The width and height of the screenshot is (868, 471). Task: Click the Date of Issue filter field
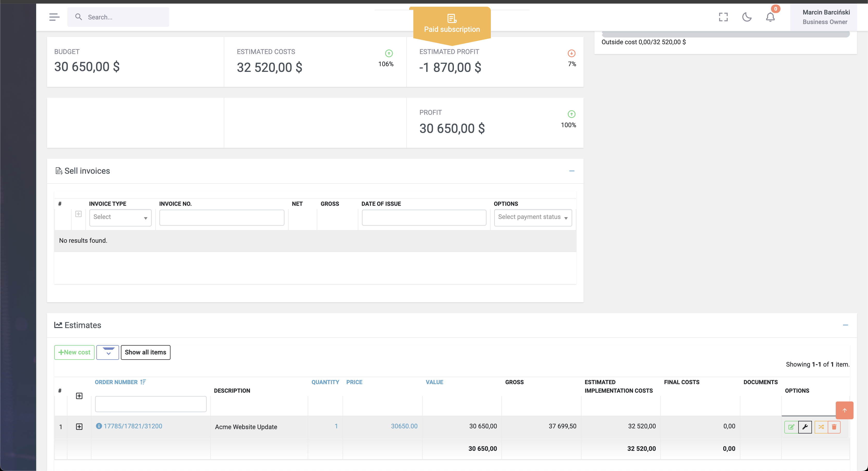424,217
